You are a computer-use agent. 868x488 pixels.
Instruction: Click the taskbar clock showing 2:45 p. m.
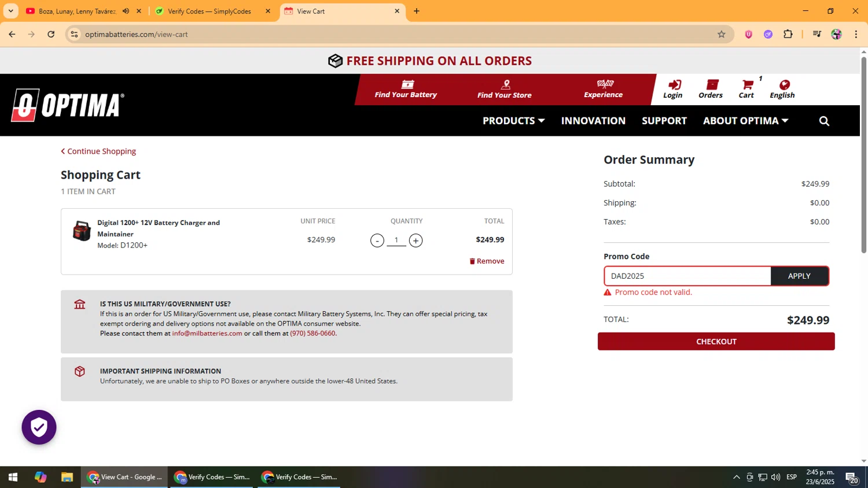(x=820, y=477)
